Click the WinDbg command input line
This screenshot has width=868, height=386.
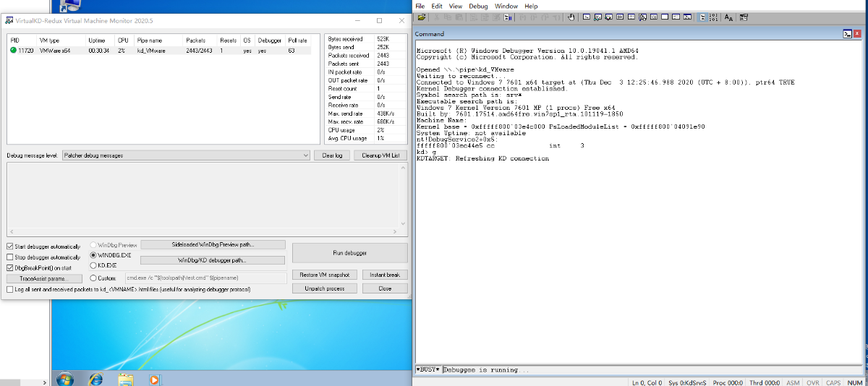653,369
